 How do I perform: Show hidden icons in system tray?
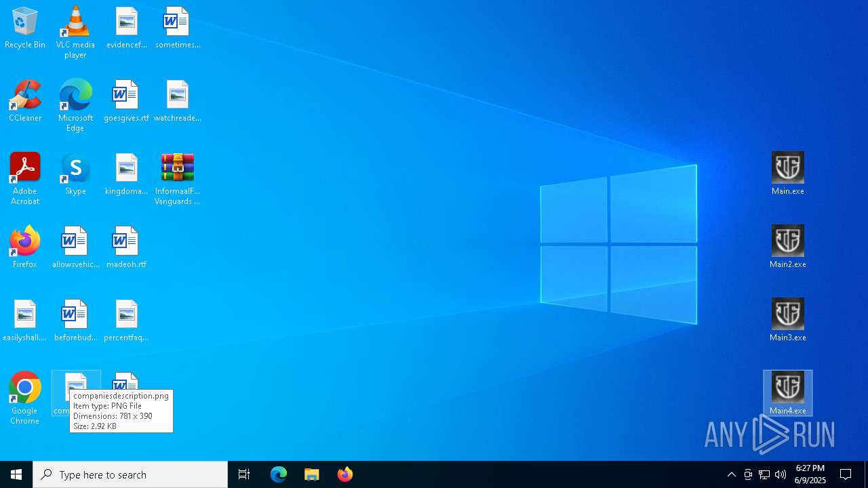pyautogui.click(x=732, y=474)
